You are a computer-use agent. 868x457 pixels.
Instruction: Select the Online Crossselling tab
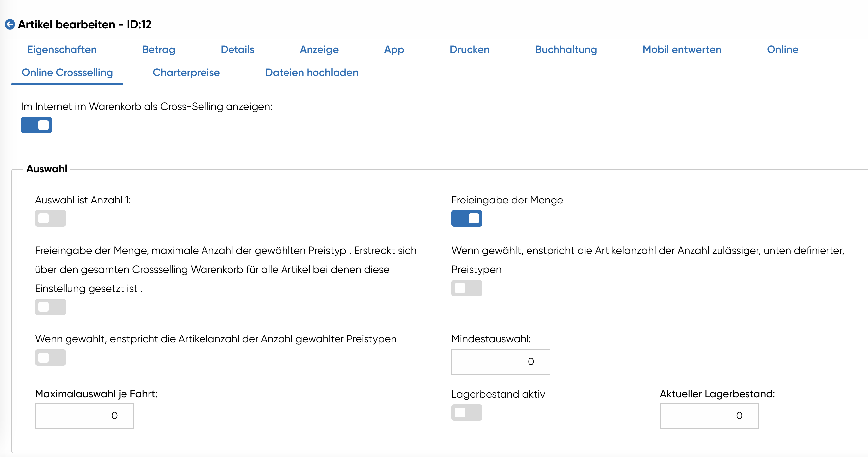pyautogui.click(x=67, y=72)
